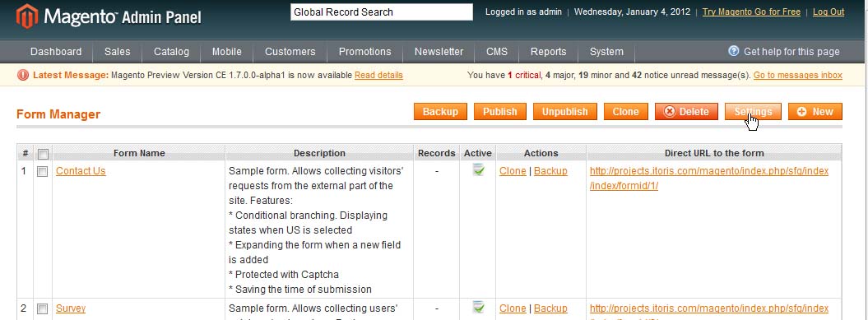
Task: Open the Mobile menu
Action: 226,52
